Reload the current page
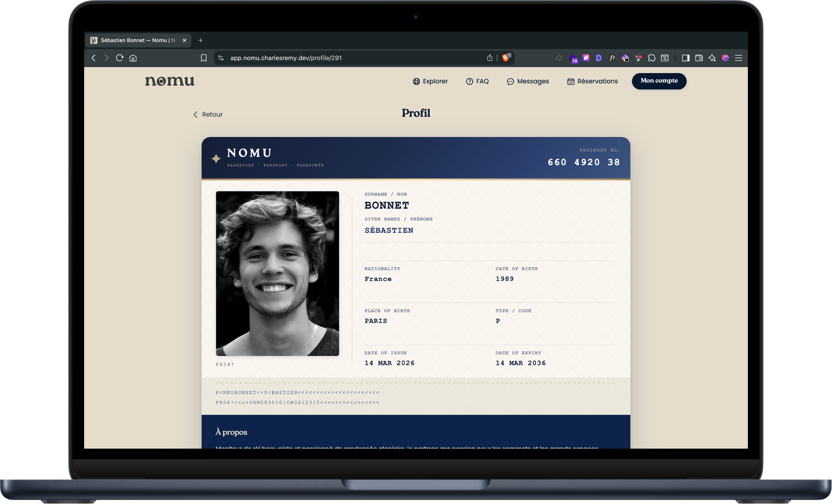Image resolution: width=832 pixels, height=504 pixels. [x=120, y=58]
